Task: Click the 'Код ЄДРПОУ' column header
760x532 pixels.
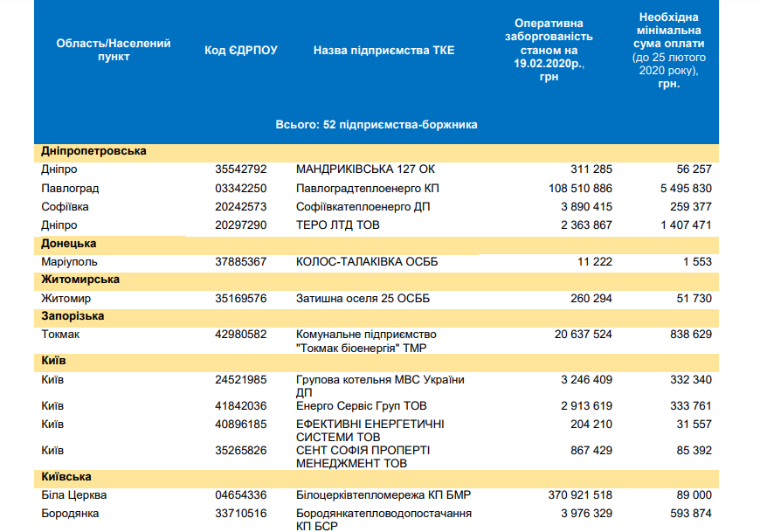Action: point(240,51)
